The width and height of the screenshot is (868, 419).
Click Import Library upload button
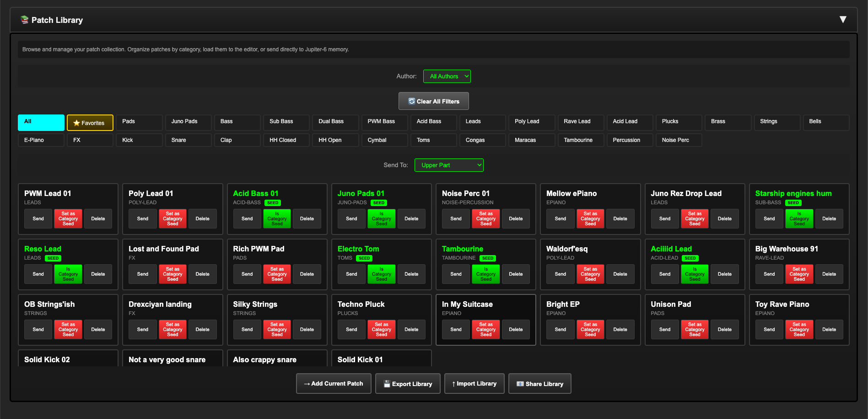474,384
